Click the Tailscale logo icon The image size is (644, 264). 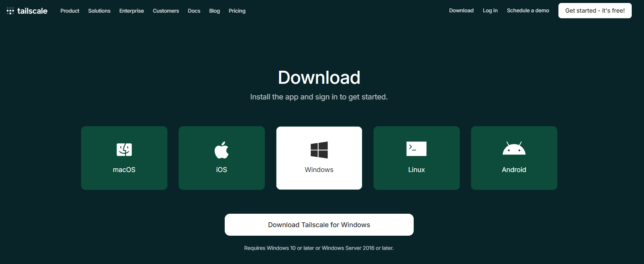tap(10, 11)
